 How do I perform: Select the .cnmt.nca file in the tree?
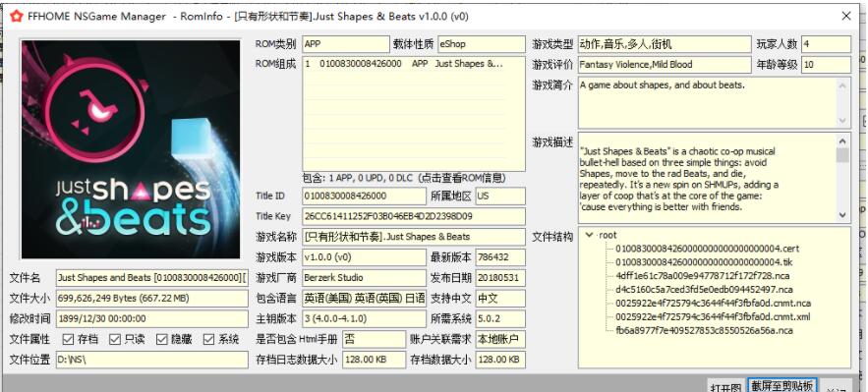pos(713,304)
